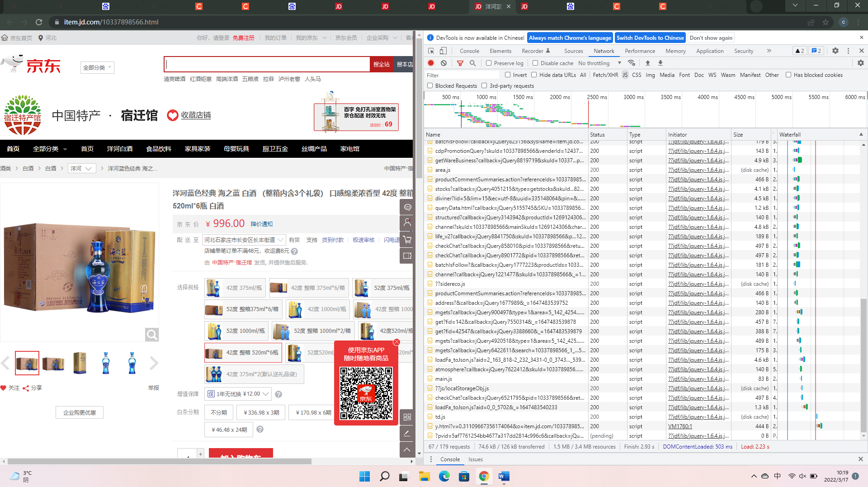Image resolution: width=868 pixels, height=487 pixels.
Task: Open Network panel settings gear
Action: (861, 63)
